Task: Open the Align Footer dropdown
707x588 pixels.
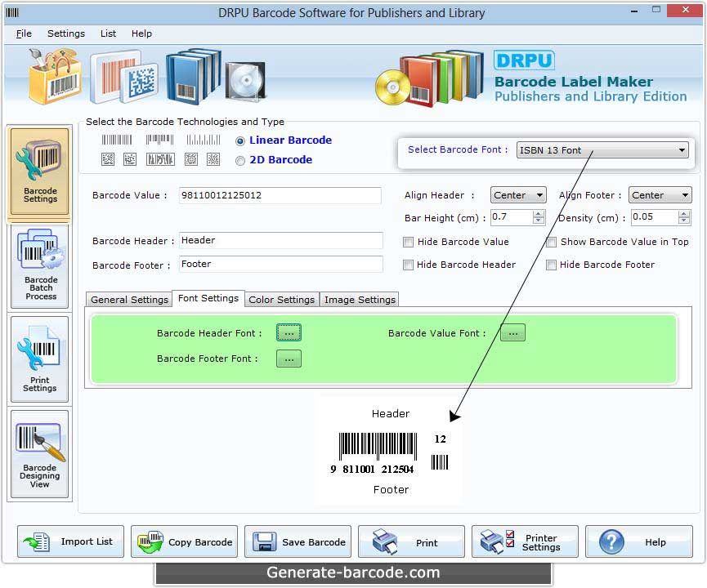Action: (x=660, y=195)
